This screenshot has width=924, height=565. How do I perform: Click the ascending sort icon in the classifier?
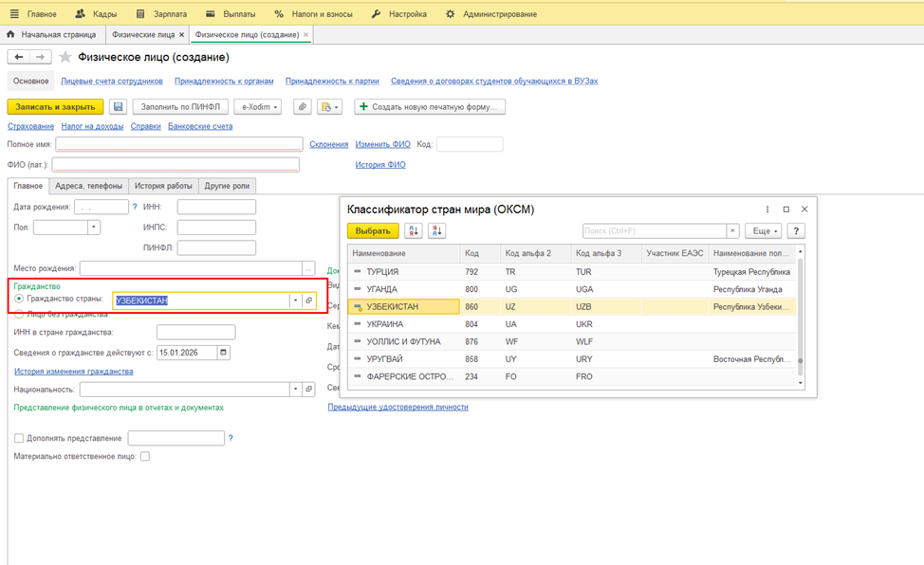click(414, 231)
